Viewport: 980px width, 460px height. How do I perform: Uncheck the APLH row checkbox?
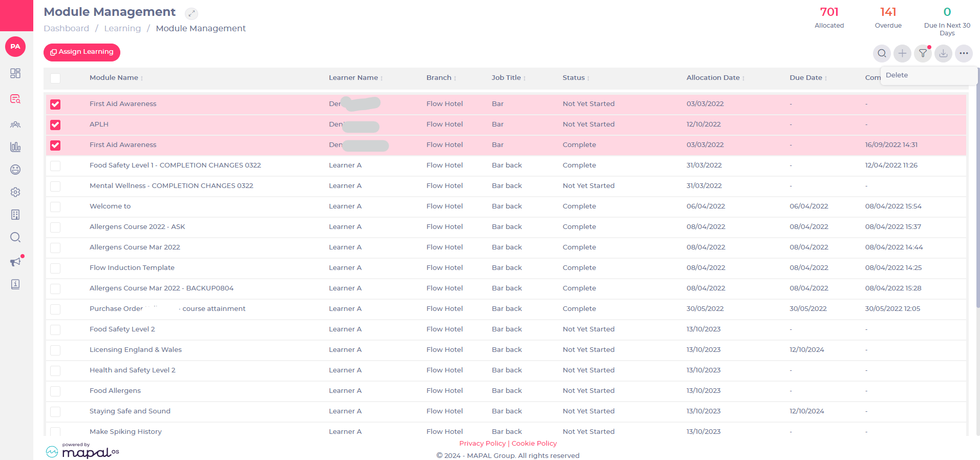click(x=55, y=125)
